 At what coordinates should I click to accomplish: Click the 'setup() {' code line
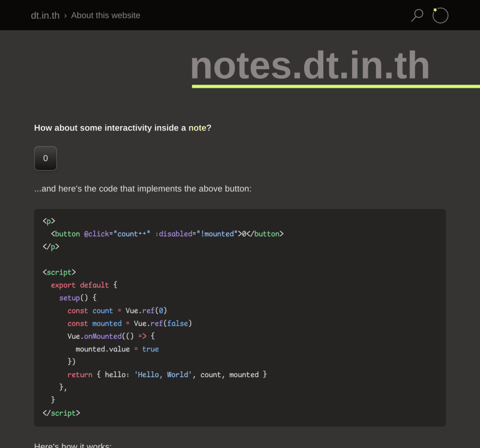tap(77, 298)
